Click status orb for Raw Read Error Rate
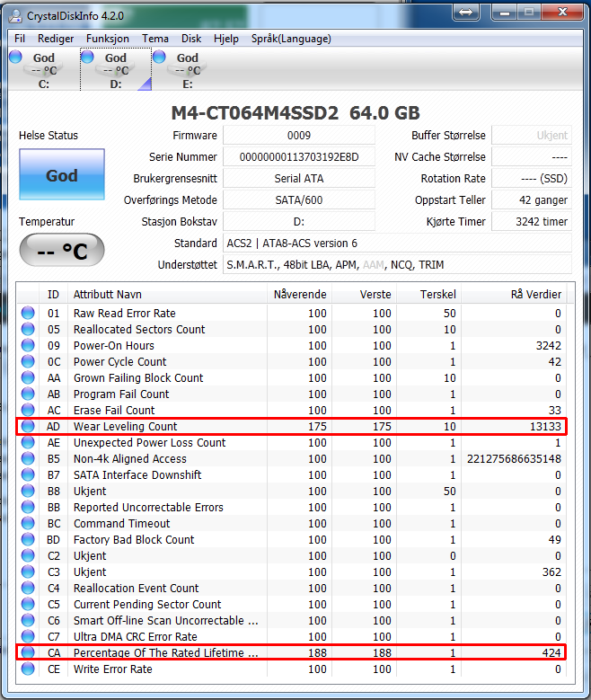 click(28, 313)
